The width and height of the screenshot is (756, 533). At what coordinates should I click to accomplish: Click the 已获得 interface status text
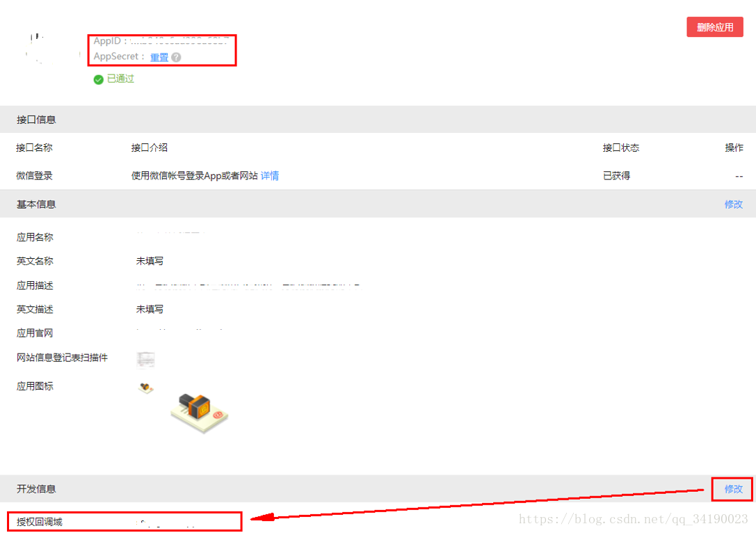click(616, 175)
